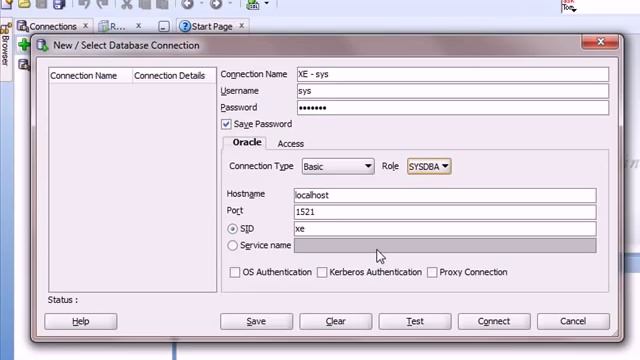Click the Undo toolbar icon
This screenshot has width=640, height=360.
pyautogui.click(x=84, y=4)
